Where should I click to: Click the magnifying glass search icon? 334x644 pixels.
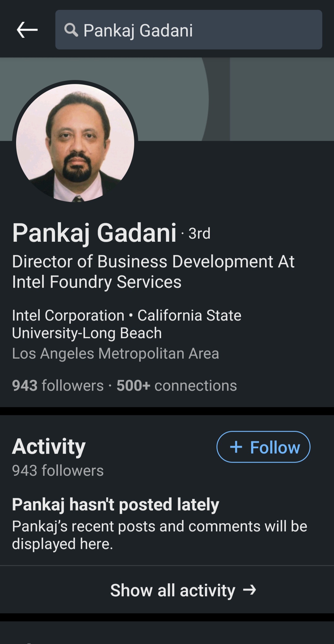coord(71,30)
